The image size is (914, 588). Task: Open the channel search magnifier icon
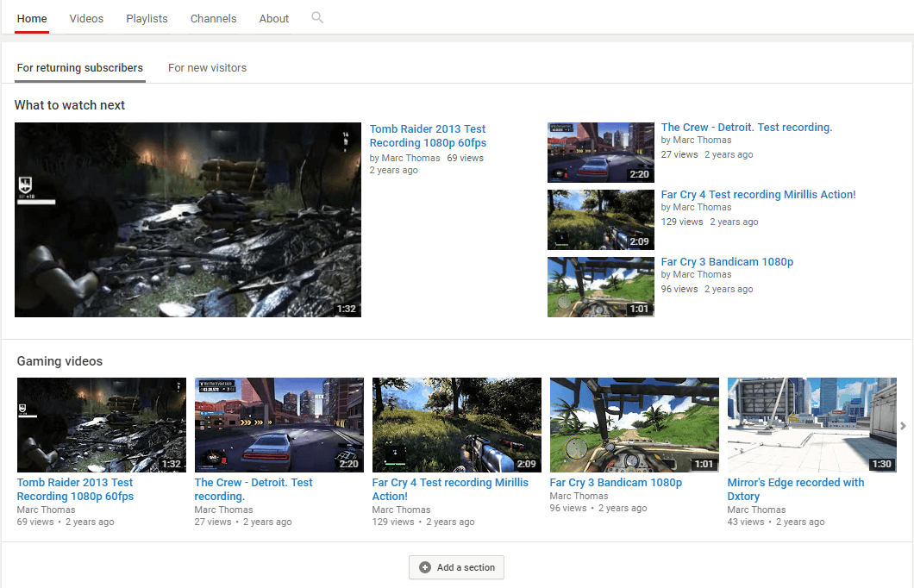pos(317,17)
